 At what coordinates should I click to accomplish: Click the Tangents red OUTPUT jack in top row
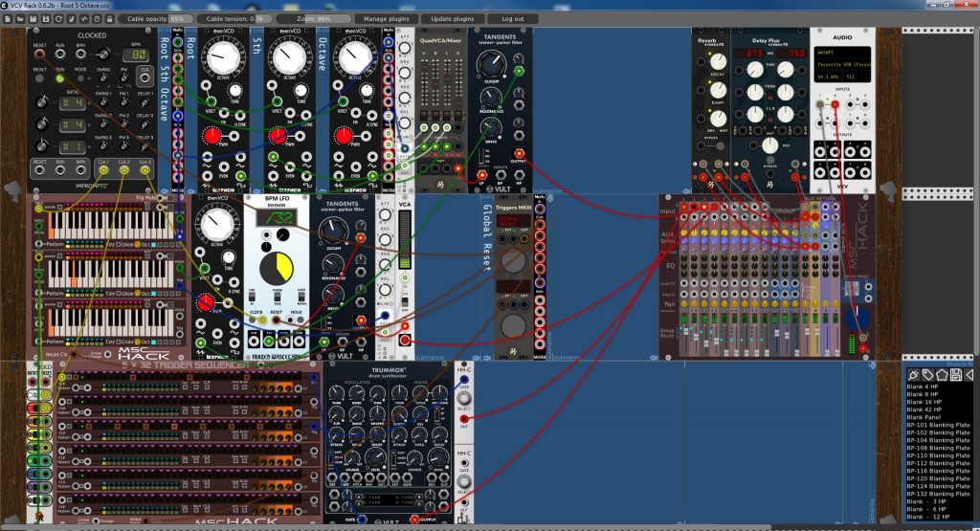[x=519, y=154]
